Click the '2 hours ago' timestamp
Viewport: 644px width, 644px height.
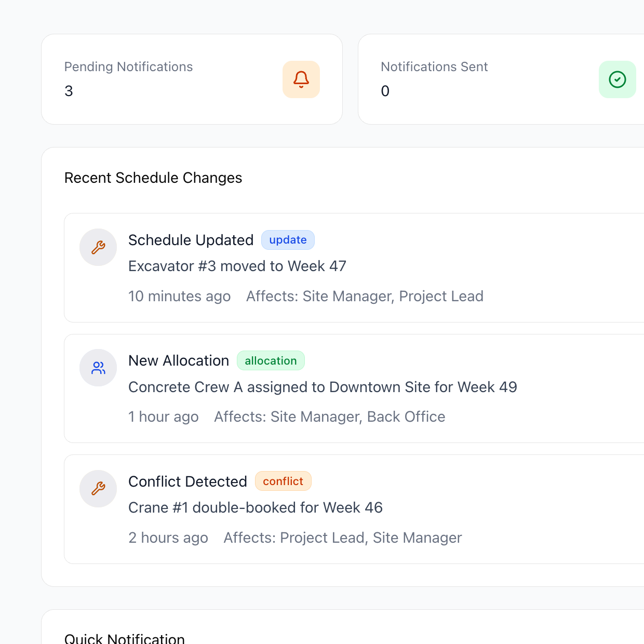(168, 538)
